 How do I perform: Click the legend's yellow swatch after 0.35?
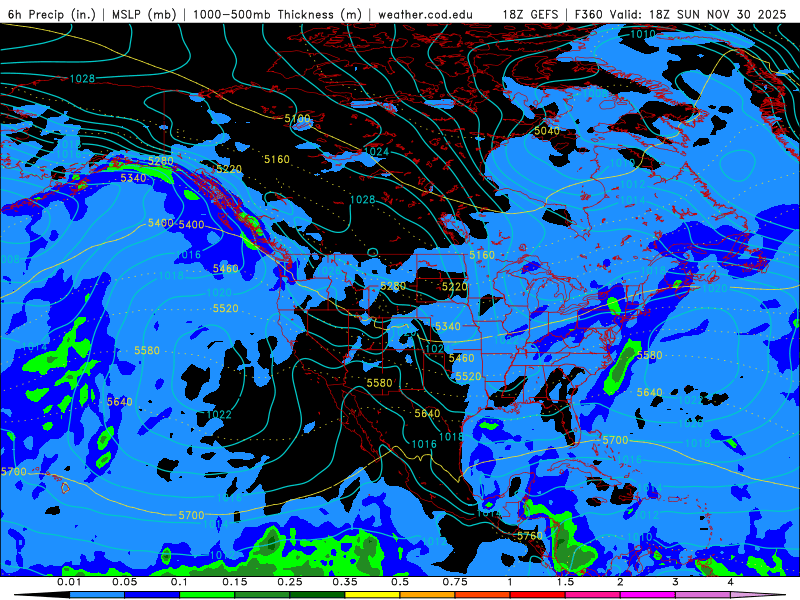(372, 595)
